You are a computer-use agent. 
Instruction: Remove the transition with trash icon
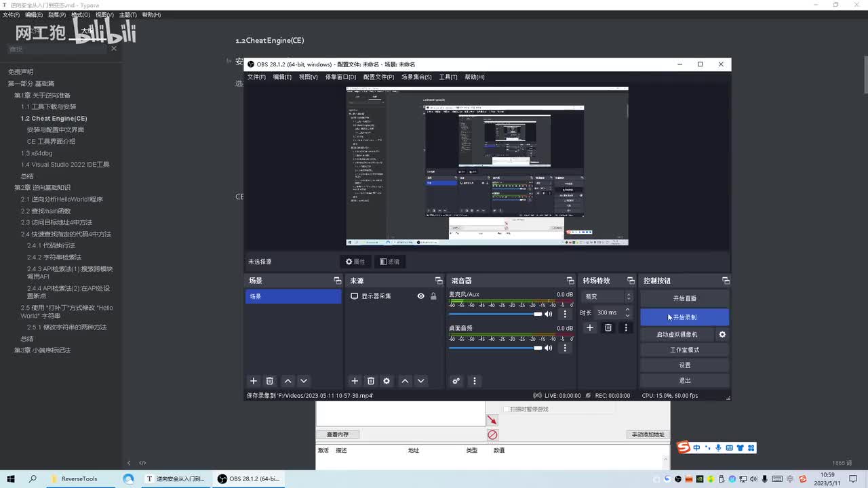(x=608, y=327)
